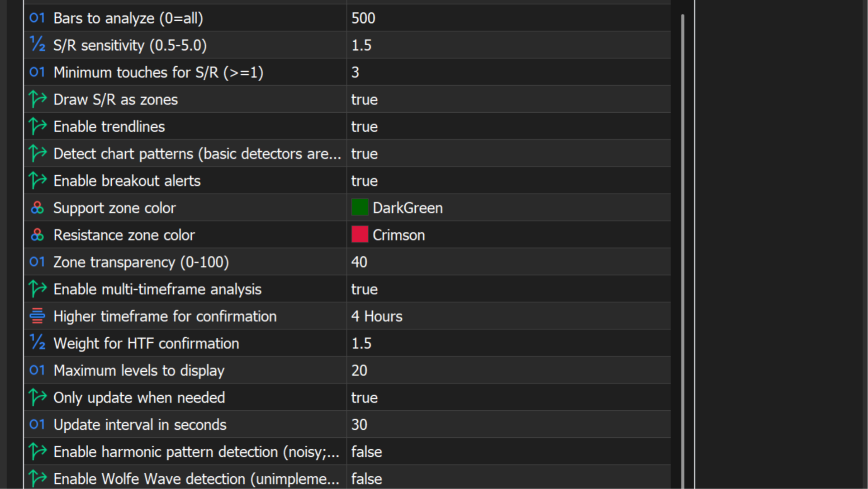Click the color icon beside Resistance zone color
Viewport: 868px width, 489px height.
click(x=37, y=235)
